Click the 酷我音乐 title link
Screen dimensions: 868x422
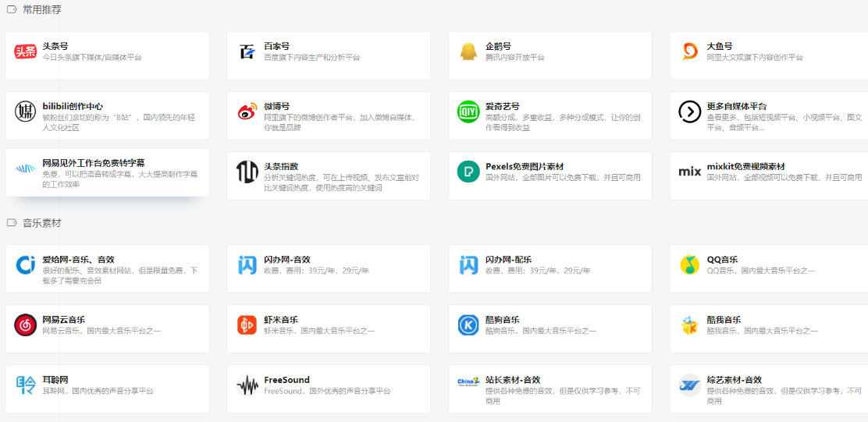coord(724,320)
